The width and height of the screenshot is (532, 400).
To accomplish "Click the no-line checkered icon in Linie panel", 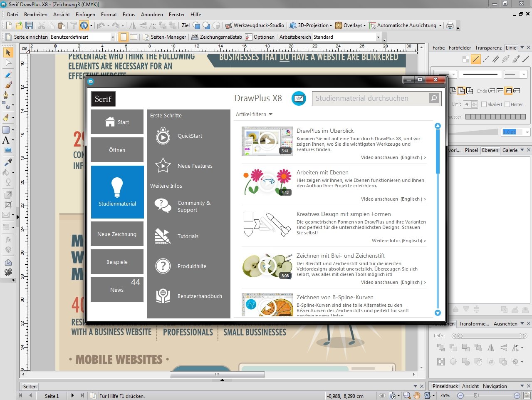I will [x=466, y=59].
